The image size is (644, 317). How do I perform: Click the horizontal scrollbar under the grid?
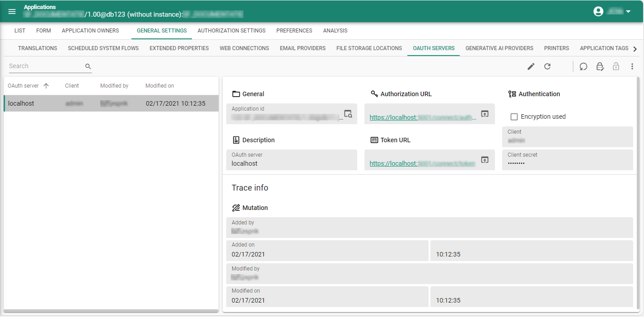click(111, 311)
